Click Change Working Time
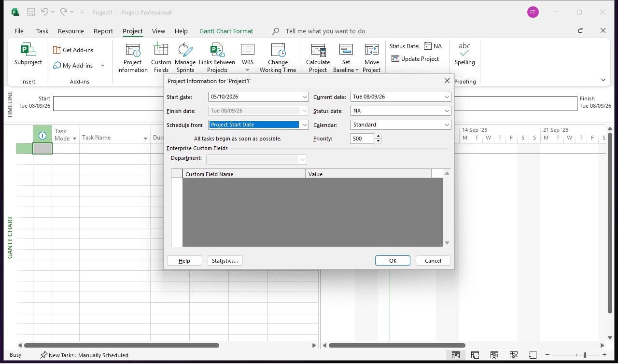618x364 pixels. (x=278, y=58)
